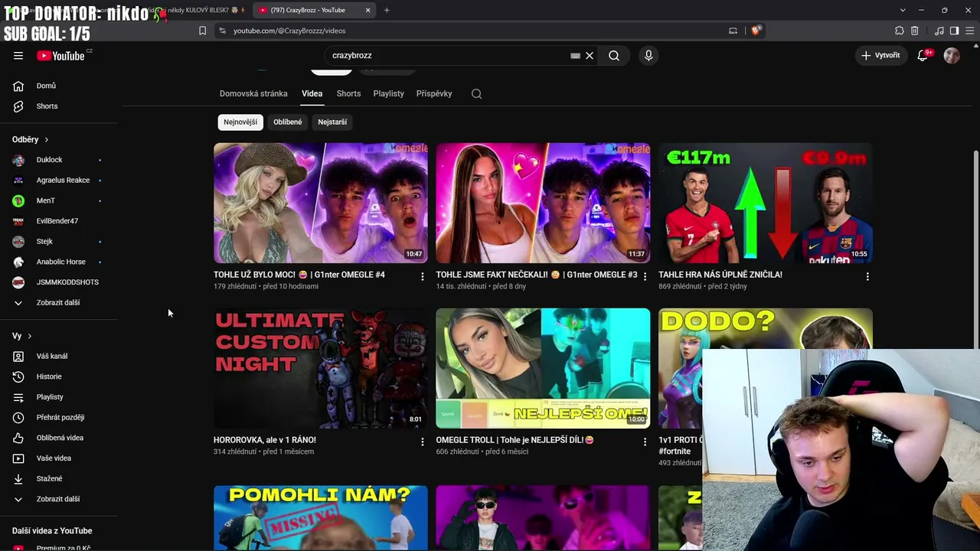The width and height of the screenshot is (980, 551).
Task: Open the browser extensions puzzle icon
Action: pyautogui.click(x=900, y=31)
